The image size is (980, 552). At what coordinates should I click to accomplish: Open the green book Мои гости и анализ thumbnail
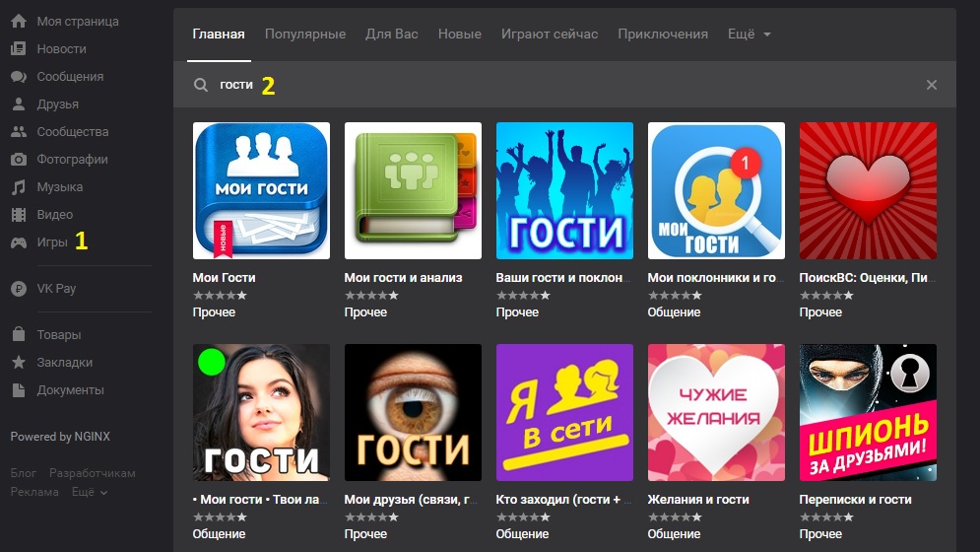(x=413, y=190)
